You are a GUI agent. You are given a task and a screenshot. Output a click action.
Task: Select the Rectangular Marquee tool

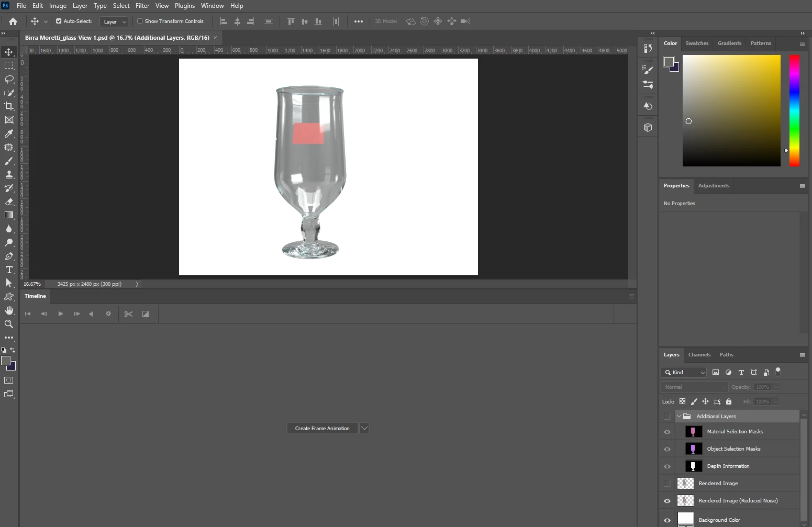point(9,65)
